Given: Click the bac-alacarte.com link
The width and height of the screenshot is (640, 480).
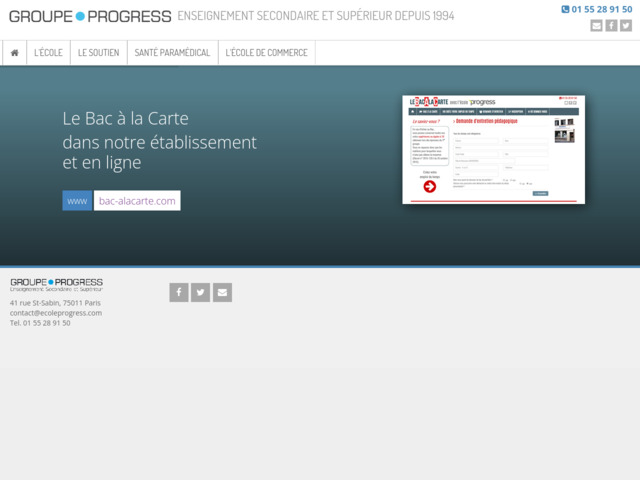Looking at the screenshot, I should tap(137, 201).
